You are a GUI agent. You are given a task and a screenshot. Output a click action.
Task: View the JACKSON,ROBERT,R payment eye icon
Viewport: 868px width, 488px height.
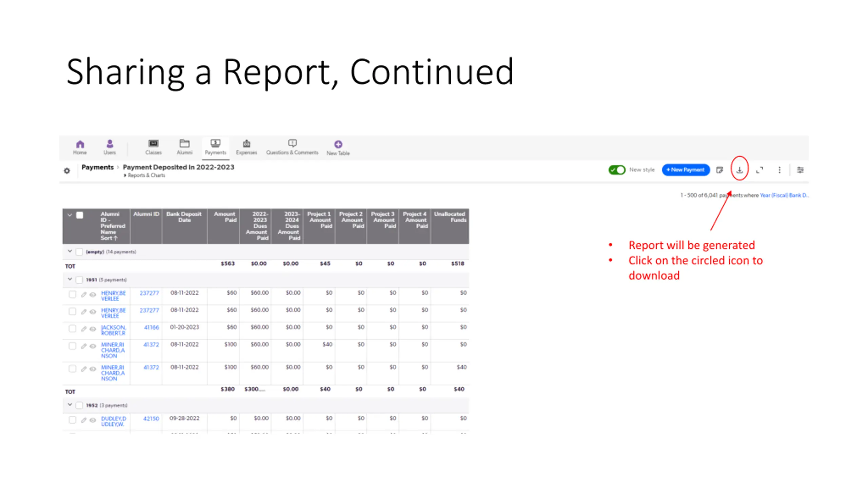click(x=93, y=329)
